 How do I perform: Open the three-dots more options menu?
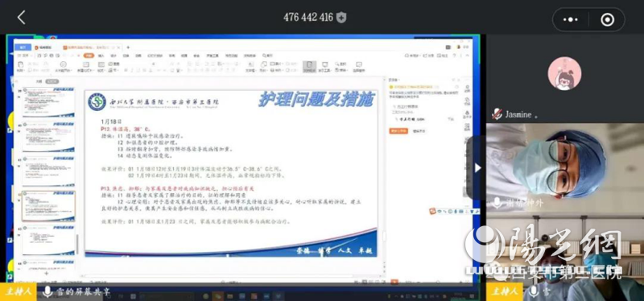[x=571, y=19]
